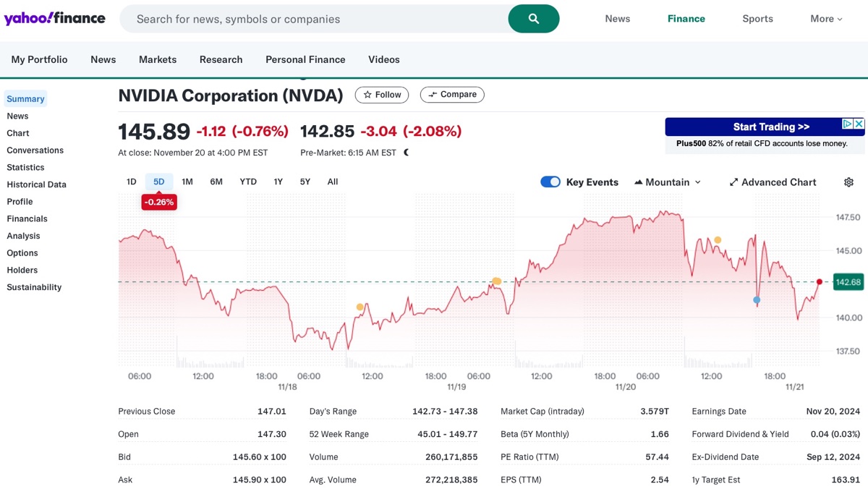Click the star icon on the Follow button
868x489 pixels.
tap(367, 94)
